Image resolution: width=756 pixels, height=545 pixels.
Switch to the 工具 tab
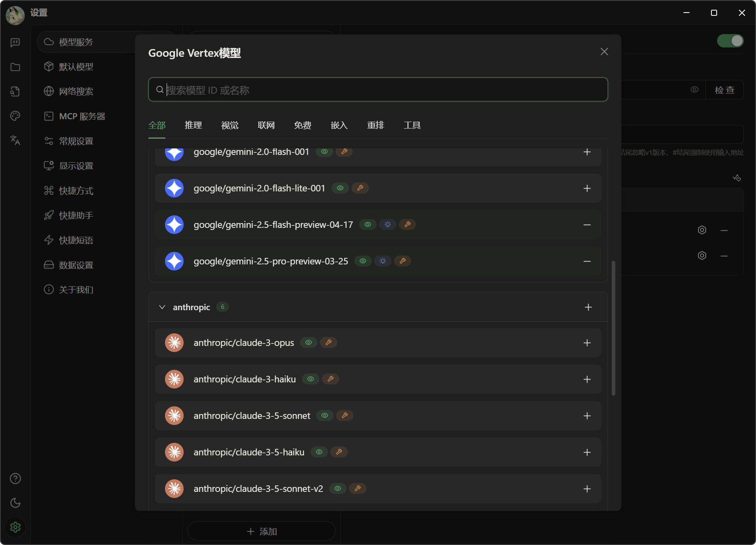[x=412, y=125]
